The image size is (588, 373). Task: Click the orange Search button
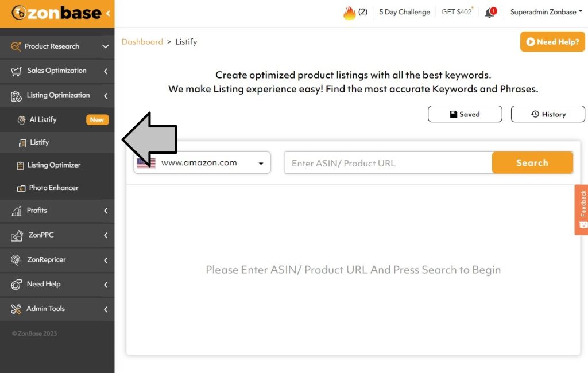pos(532,163)
